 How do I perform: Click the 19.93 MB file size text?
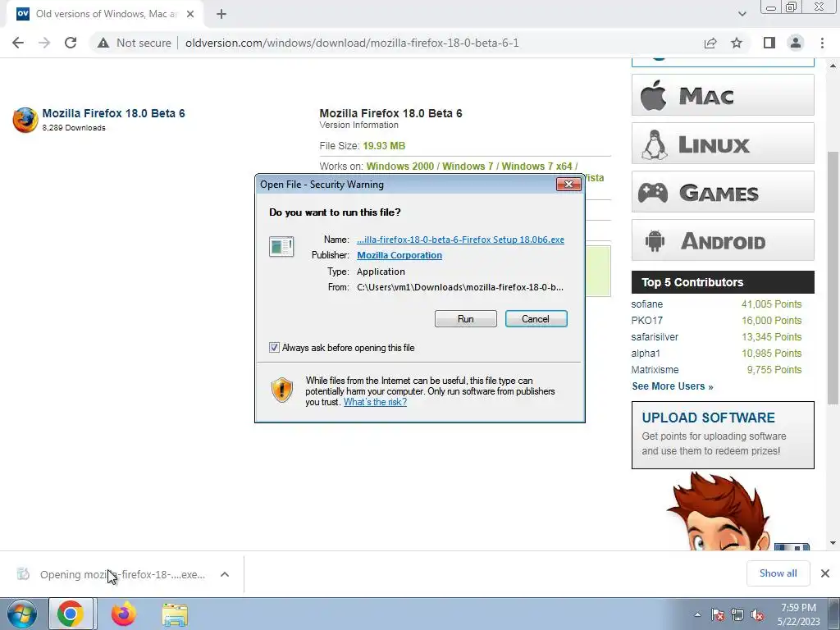tap(384, 146)
